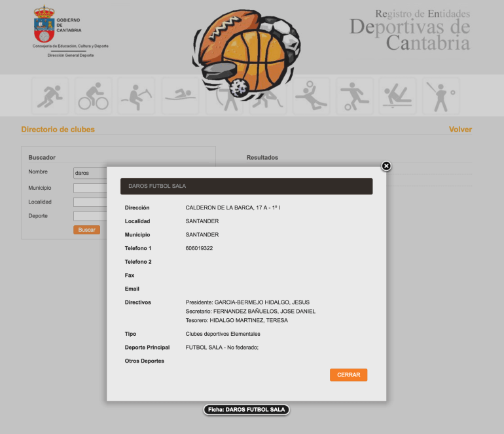Close the popup with the X icon
The image size is (504, 434).
tap(386, 166)
